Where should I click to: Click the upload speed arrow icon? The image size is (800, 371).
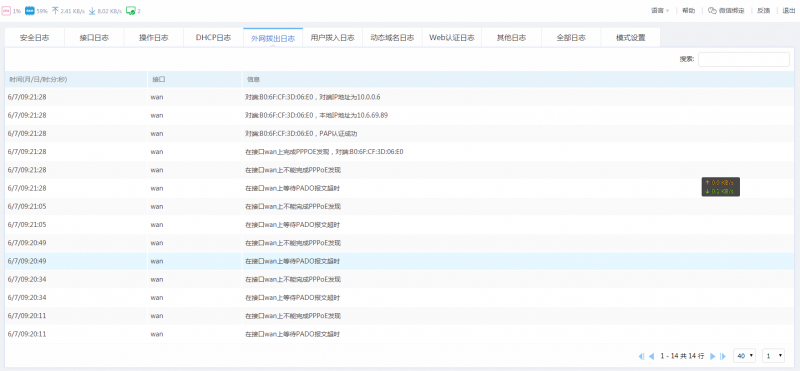(55, 11)
